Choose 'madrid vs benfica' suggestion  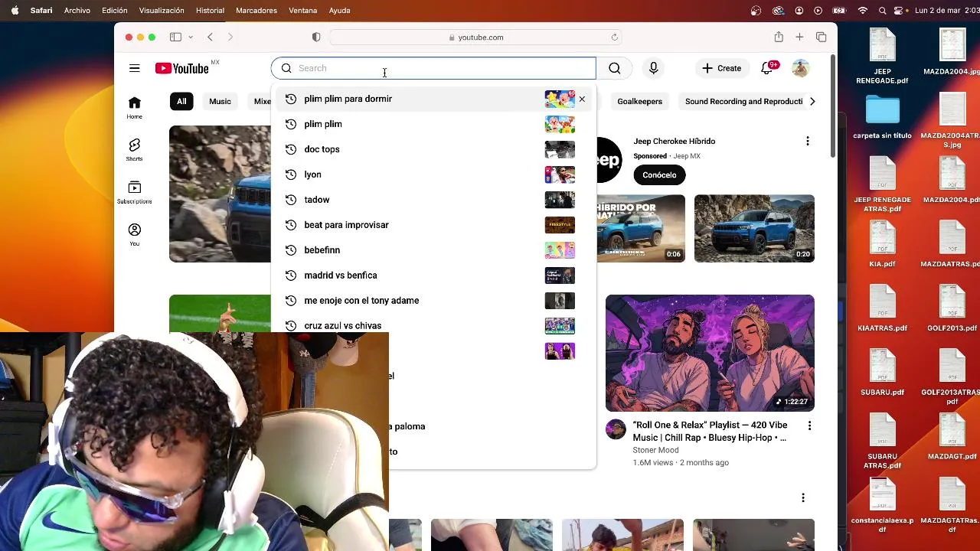433,275
